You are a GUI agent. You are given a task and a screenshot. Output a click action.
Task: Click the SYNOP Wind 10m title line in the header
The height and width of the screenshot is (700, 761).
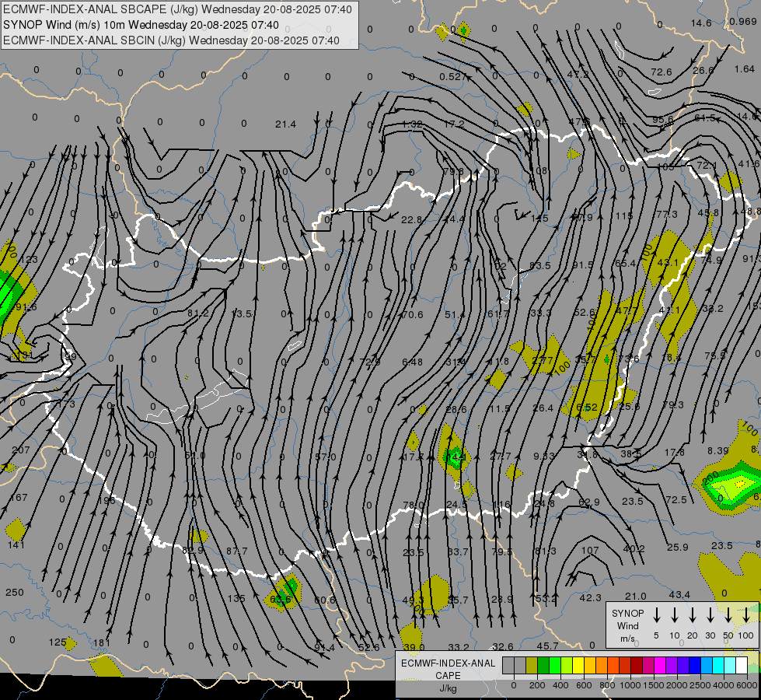tap(141, 25)
